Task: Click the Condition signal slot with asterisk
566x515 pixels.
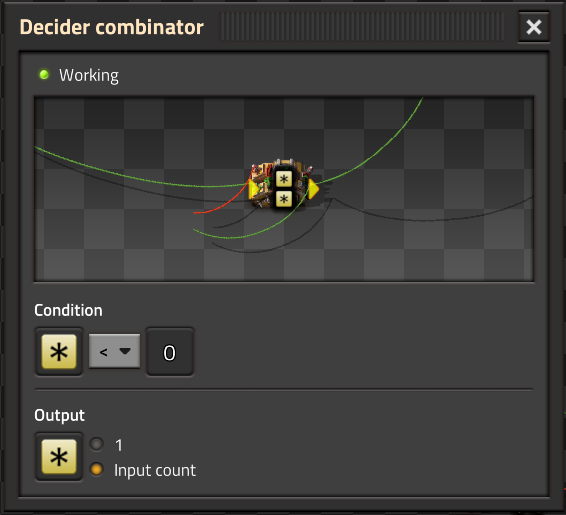Action: pyautogui.click(x=59, y=352)
